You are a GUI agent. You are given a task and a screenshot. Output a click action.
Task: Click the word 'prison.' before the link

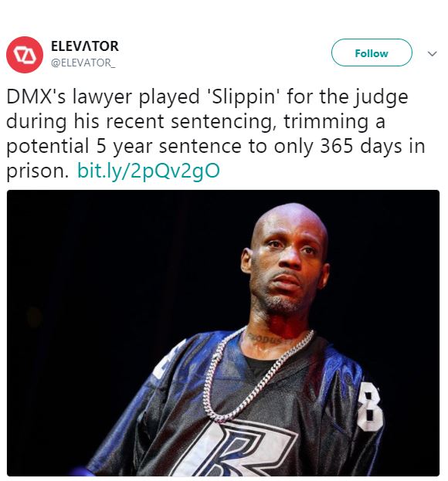[x=37, y=171]
